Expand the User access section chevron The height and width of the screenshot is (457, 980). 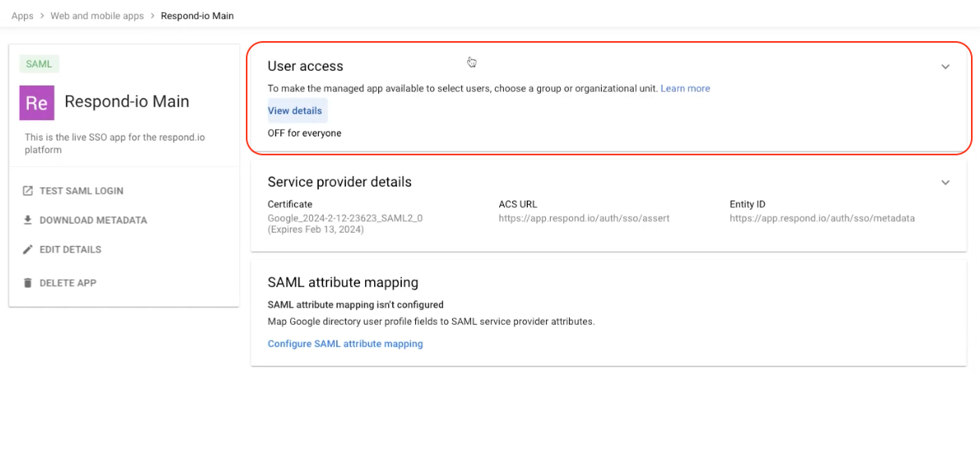945,67
